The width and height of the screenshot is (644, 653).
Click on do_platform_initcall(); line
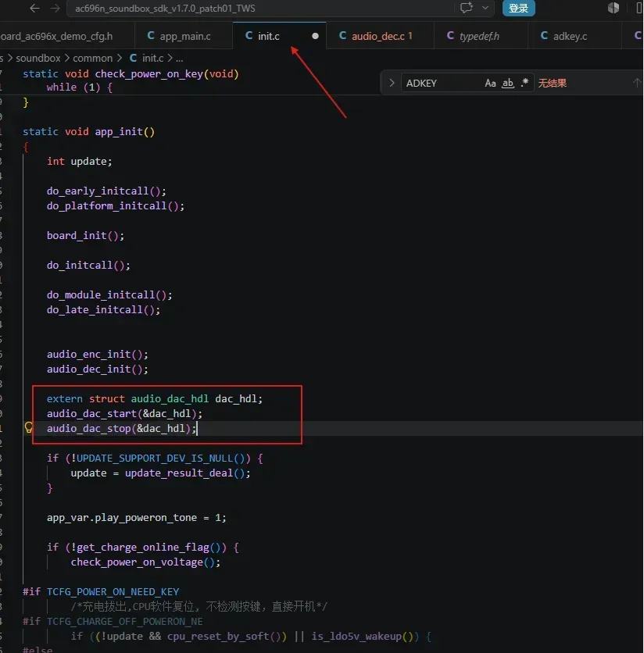tap(116, 206)
